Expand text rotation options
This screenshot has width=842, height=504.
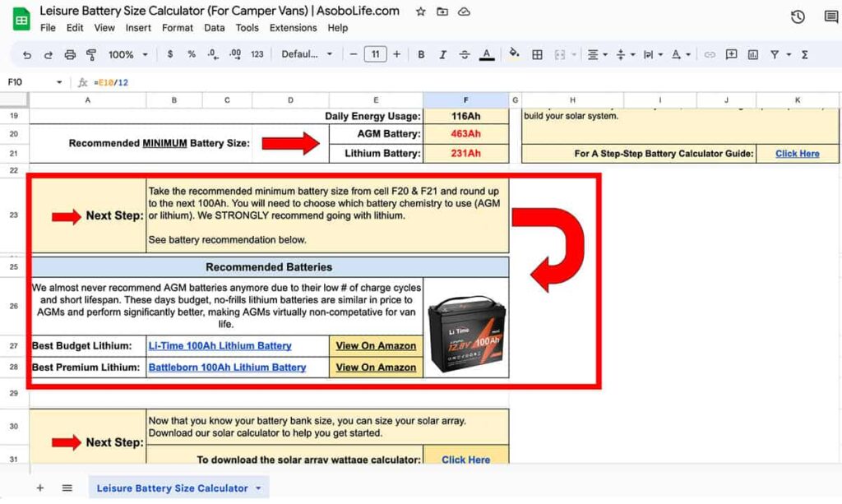(688, 55)
